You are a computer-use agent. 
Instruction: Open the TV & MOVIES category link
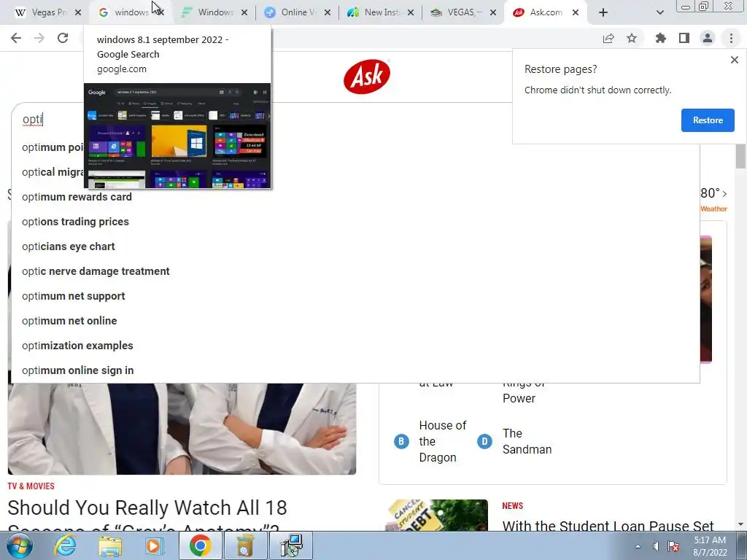tap(31, 486)
